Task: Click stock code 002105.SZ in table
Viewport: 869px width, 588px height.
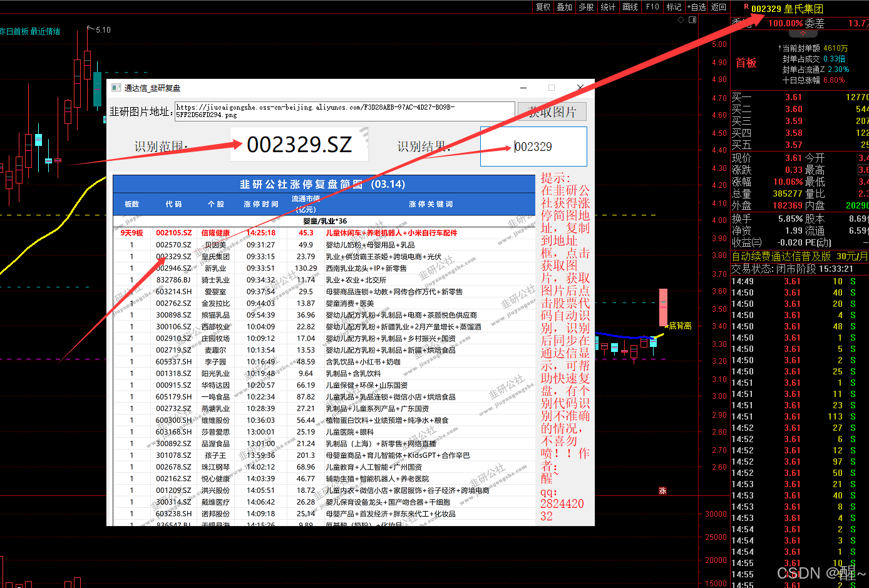Action: 174,233
